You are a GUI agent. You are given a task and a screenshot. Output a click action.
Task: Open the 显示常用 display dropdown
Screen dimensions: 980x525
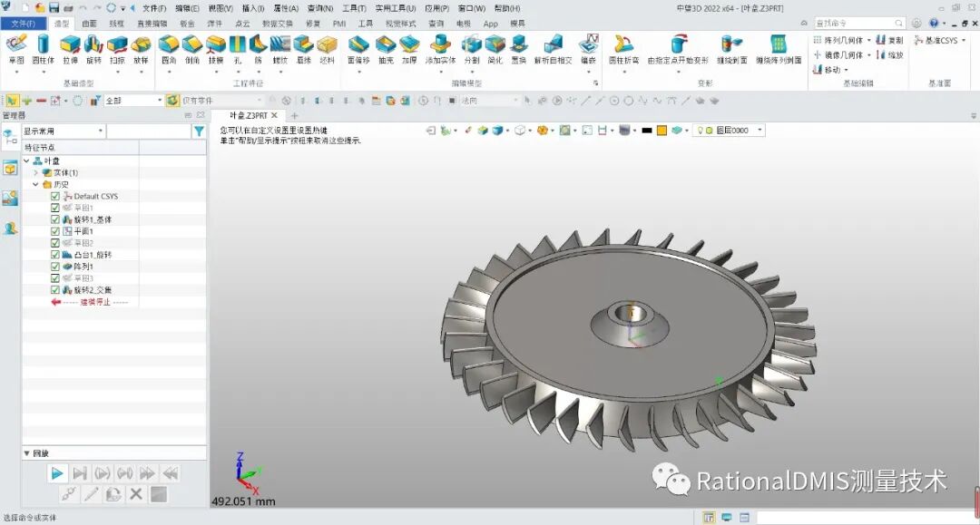[64, 131]
